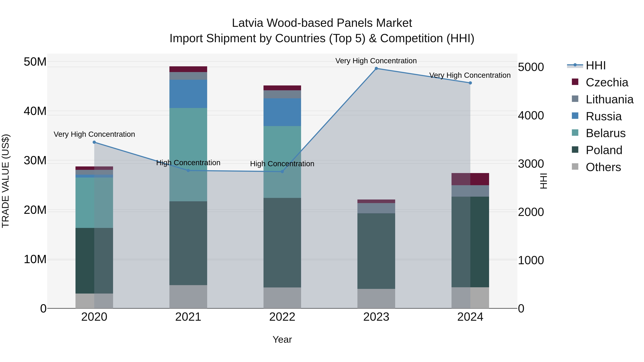
Task: Click the Poland segment in 2023 bar
Action: tap(376, 251)
